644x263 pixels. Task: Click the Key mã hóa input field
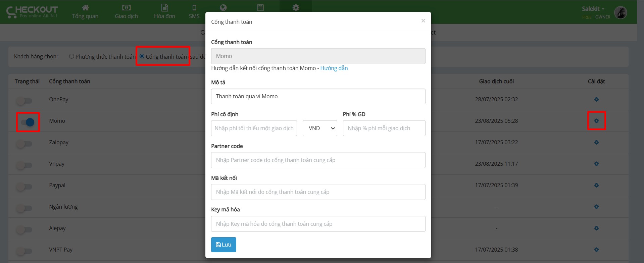click(x=318, y=224)
